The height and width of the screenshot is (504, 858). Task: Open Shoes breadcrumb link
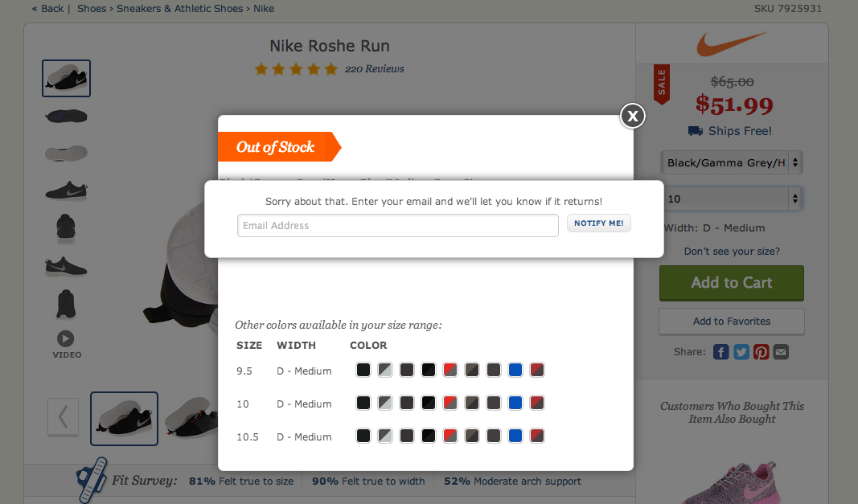(92, 9)
